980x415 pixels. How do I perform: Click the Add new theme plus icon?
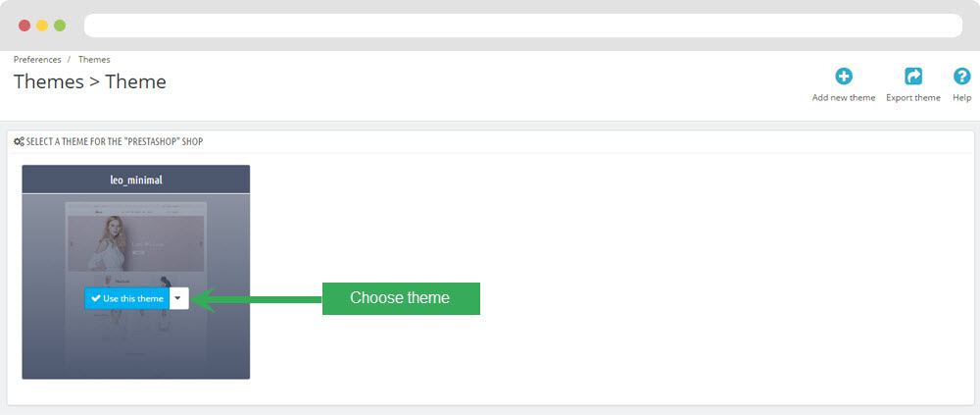coord(844,77)
